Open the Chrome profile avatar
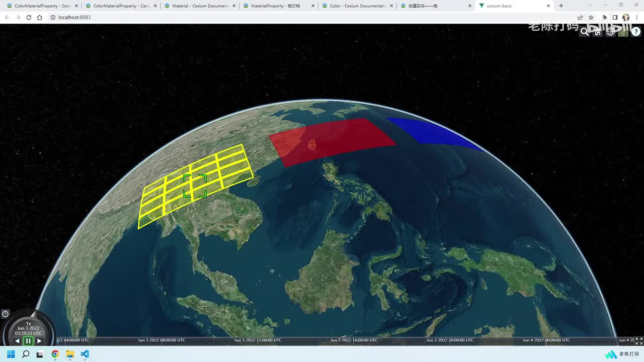This screenshot has width=644, height=362. [626, 18]
